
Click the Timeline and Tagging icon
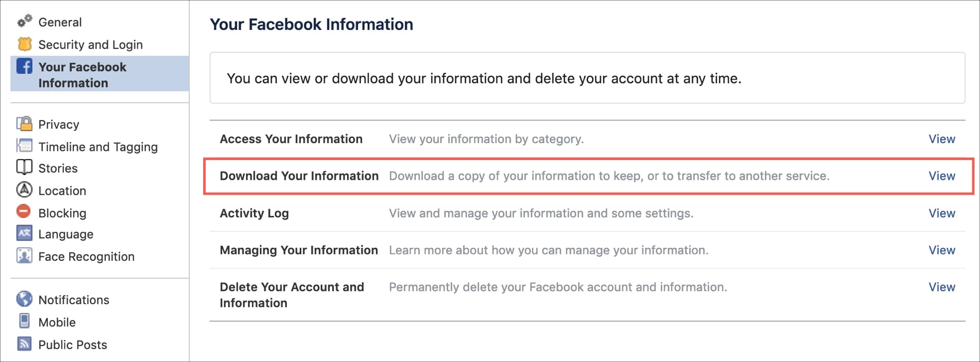[24, 146]
